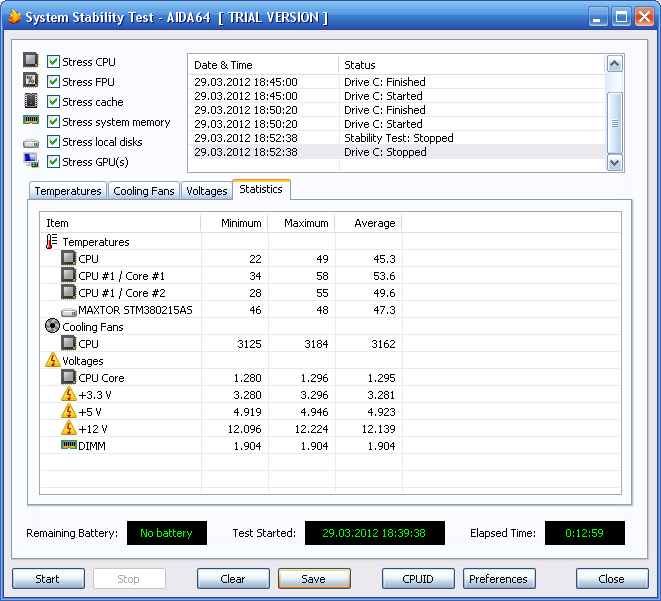
Task: Select the log row 'Stability Test: Stopped'
Action: pos(397,138)
